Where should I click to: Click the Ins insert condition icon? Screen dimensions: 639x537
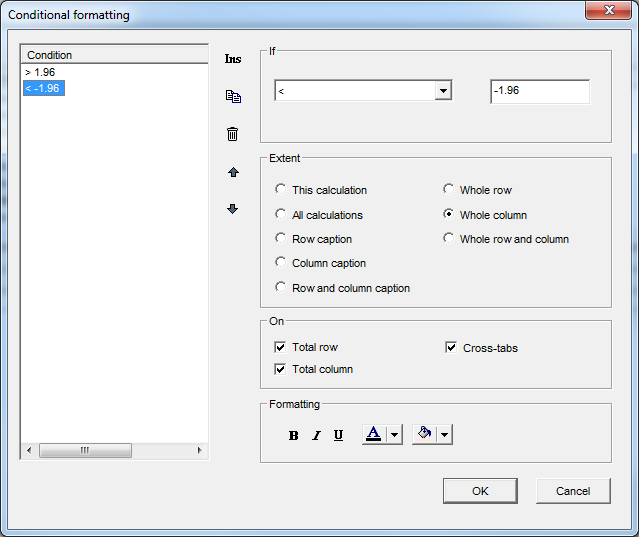click(x=233, y=59)
